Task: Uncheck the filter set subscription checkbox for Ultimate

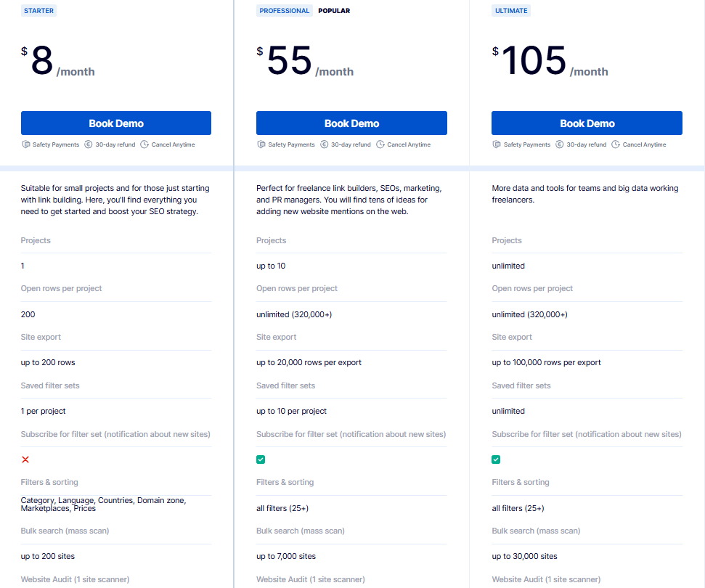Action: click(x=496, y=460)
